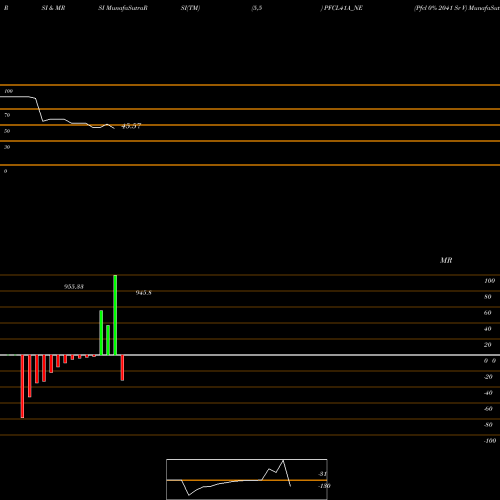The image size is (500, 500).
Task: Click the MR axis label 80
Action: click(488, 297)
